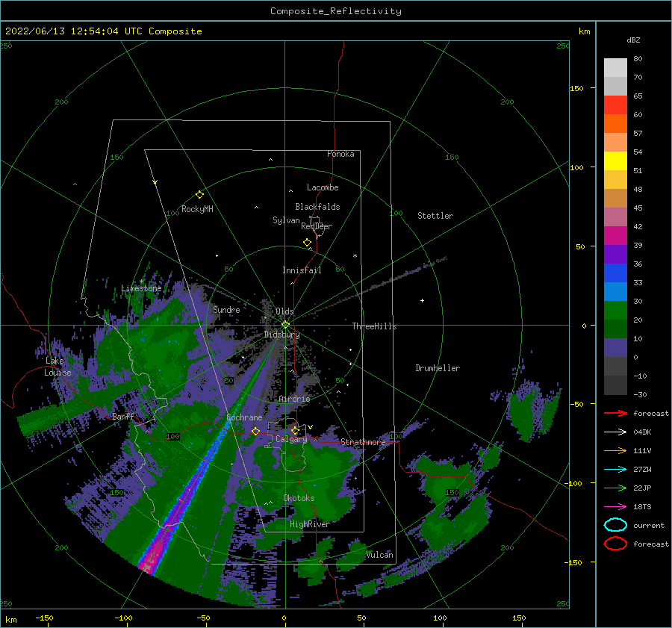Click the Strathmore label

coord(363,441)
